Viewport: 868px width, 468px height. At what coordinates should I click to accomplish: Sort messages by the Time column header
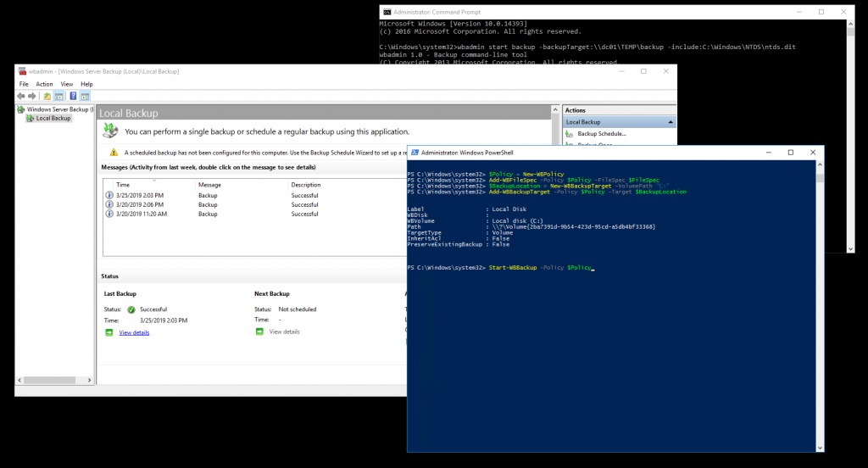[x=123, y=184]
